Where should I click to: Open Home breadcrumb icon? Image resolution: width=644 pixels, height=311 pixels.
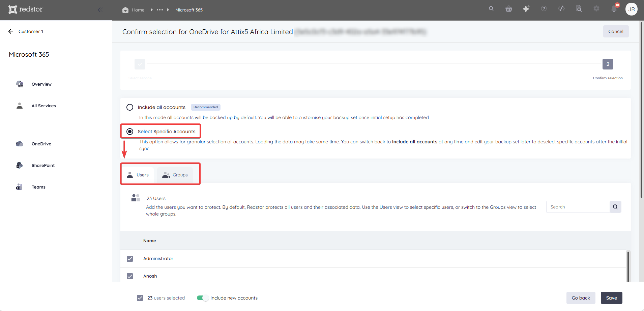[125, 10]
